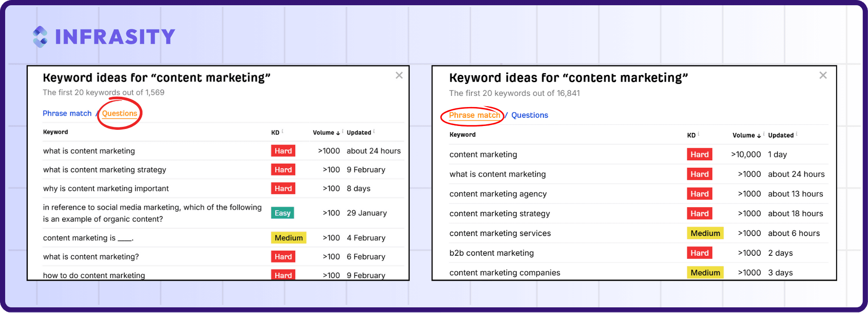
Task: Click the KD column header in left panel
Action: coord(275,133)
